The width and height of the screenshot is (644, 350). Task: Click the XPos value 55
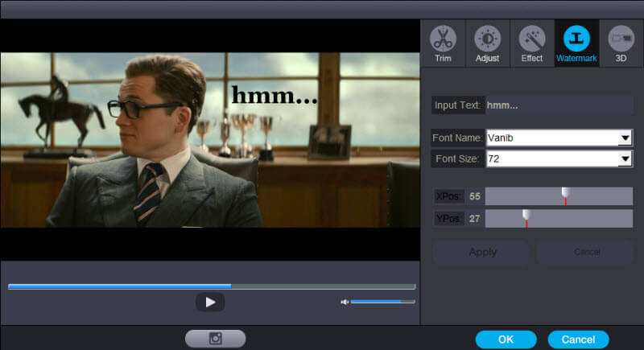click(x=475, y=196)
